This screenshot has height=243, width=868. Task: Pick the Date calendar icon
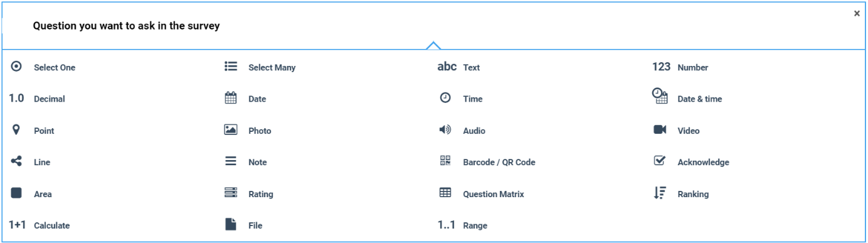(231, 98)
